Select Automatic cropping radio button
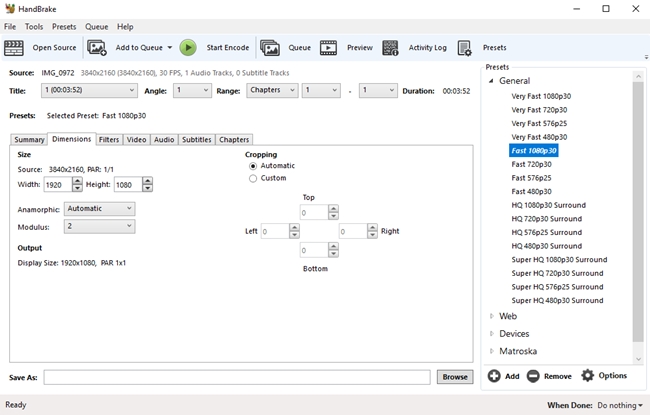 tap(253, 166)
